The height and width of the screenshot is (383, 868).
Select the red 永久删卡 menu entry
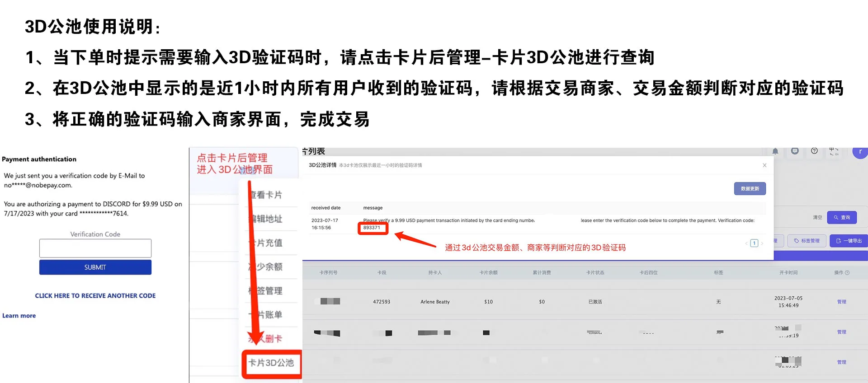267,339
